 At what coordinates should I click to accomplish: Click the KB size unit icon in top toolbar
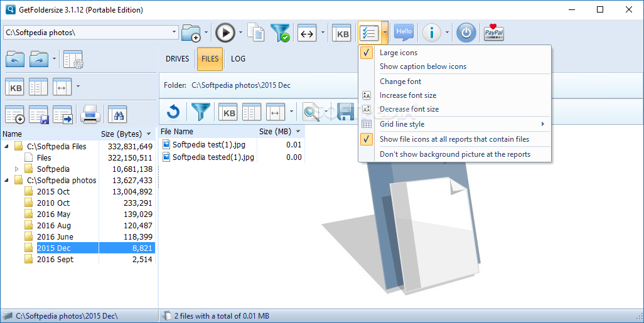coord(343,34)
